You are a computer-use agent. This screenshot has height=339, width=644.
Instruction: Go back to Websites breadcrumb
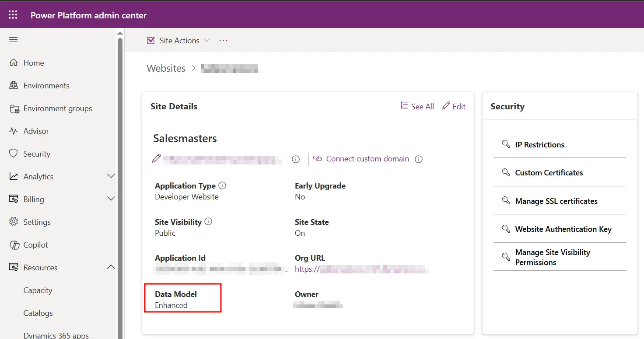[166, 68]
